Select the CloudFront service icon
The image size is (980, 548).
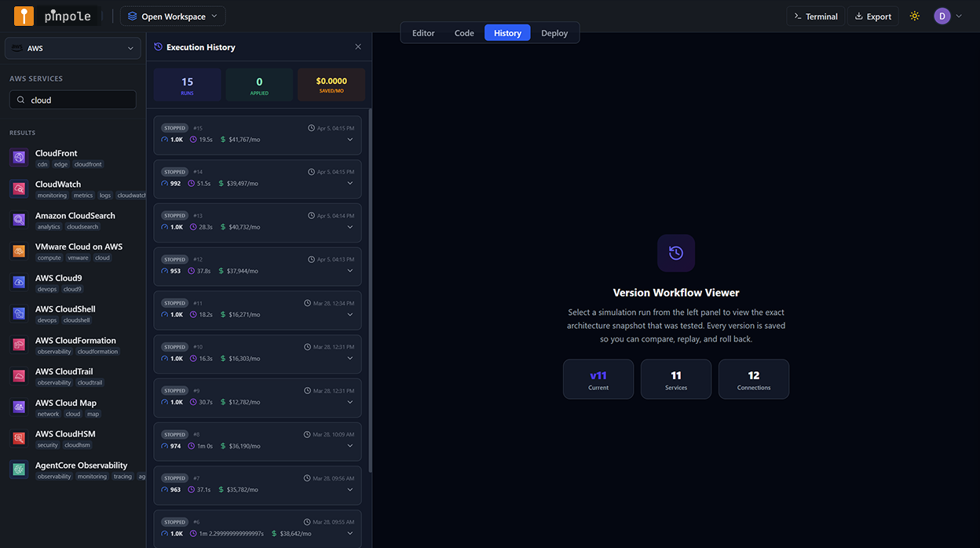coord(18,157)
